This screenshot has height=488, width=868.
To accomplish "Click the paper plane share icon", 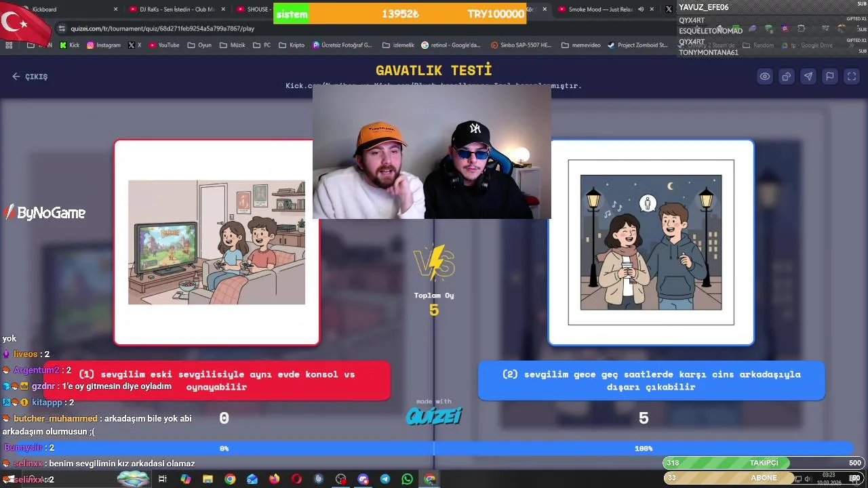I will 808,77.
